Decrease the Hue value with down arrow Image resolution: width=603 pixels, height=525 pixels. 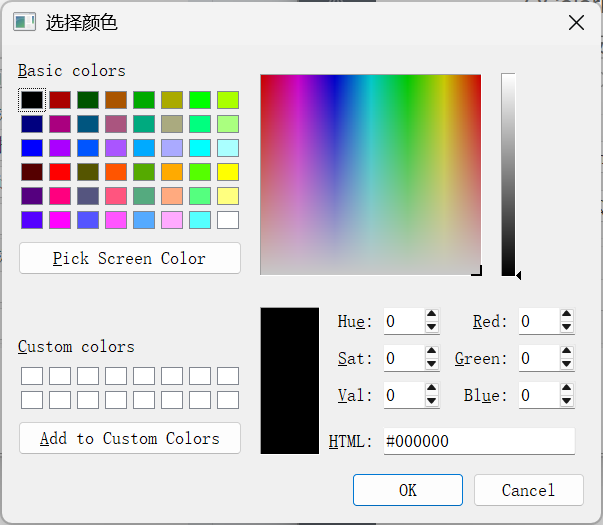click(x=431, y=327)
